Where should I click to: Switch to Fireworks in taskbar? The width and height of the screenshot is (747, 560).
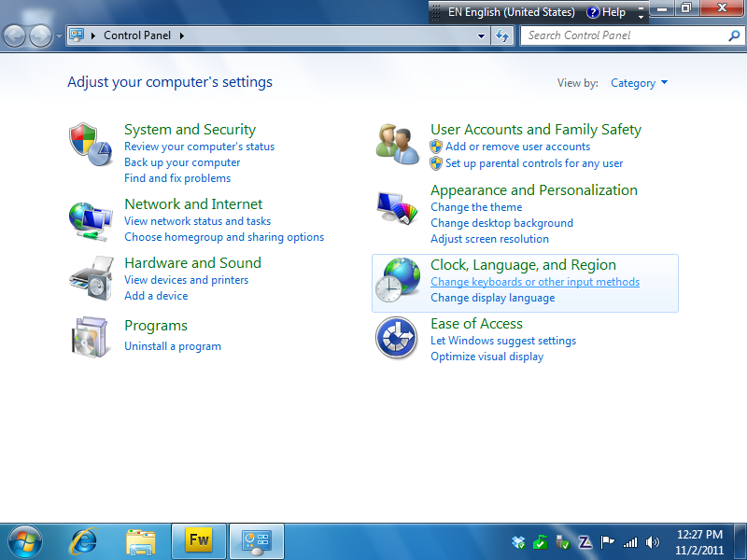(x=199, y=541)
